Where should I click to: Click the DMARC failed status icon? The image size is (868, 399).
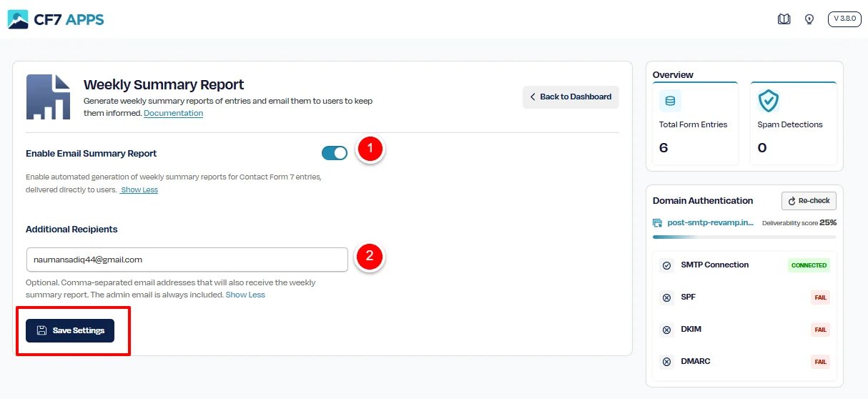point(667,362)
